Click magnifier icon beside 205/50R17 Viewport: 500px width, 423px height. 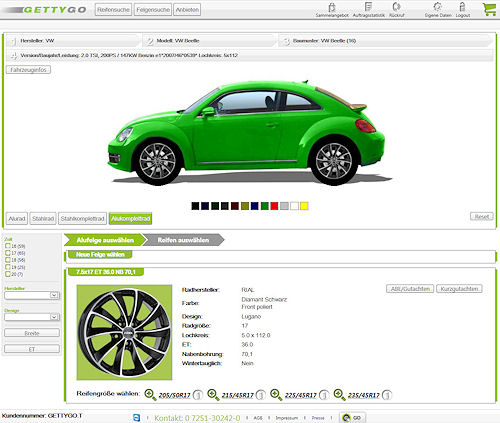pos(150,395)
